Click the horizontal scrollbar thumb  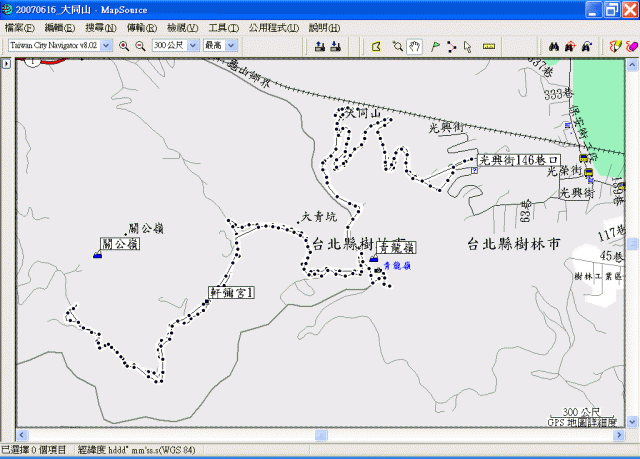(321, 435)
